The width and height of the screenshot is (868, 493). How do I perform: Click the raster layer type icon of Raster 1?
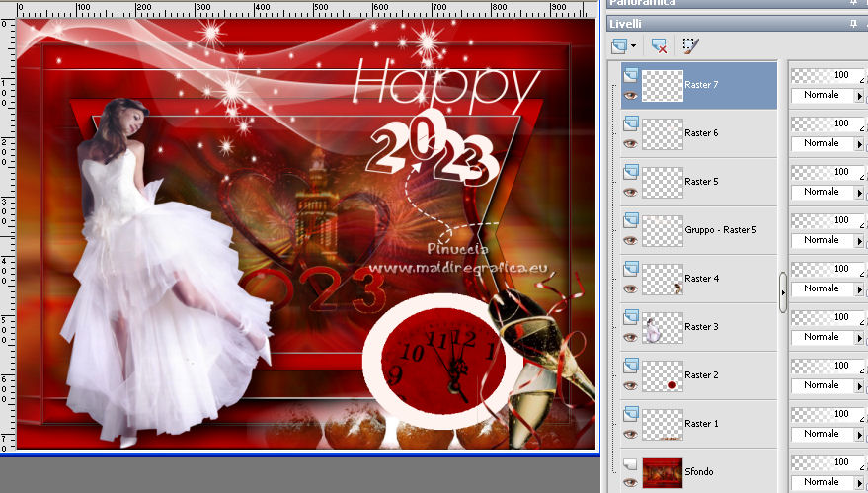coord(631,414)
